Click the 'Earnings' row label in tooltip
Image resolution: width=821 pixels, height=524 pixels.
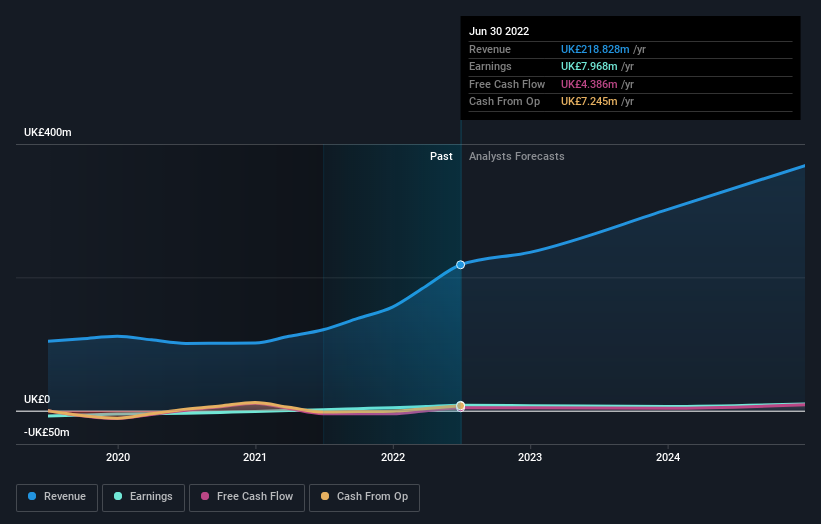tap(490, 66)
